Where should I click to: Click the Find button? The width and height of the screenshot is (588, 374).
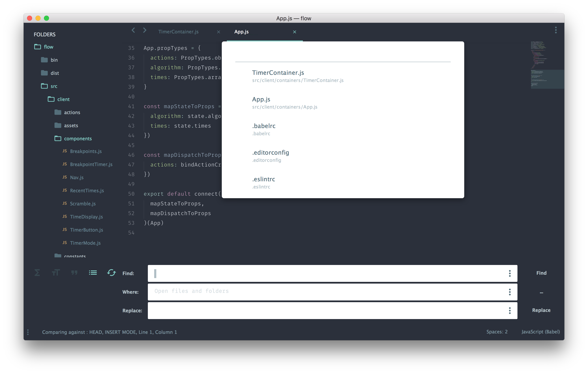click(x=541, y=273)
